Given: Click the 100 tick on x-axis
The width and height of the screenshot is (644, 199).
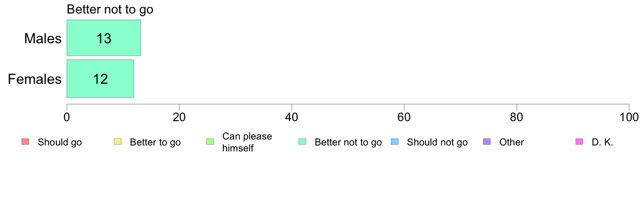Looking at the screenshot, I should (629, 117).
